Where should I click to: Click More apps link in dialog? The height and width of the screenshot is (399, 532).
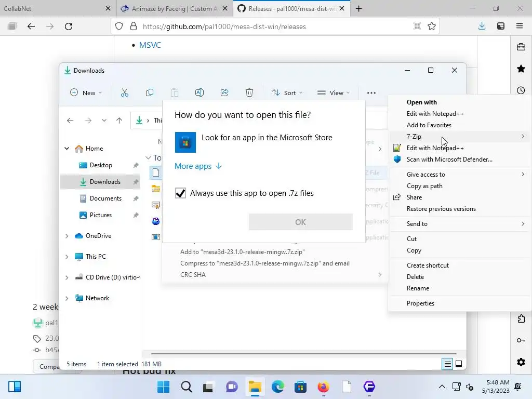(198, 166)
